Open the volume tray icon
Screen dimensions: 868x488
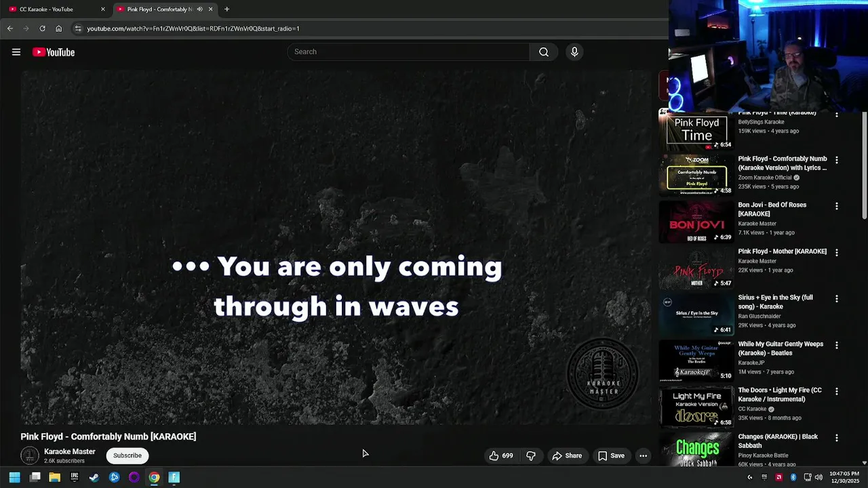pos(818,477)
